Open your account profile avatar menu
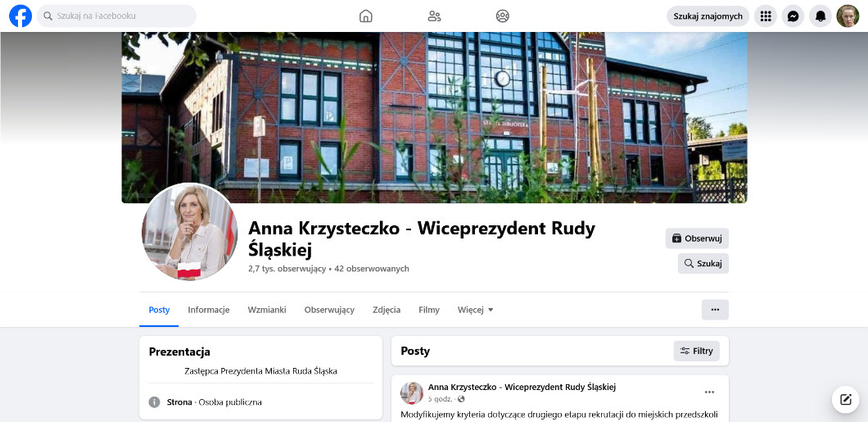The width and height of the screenshot is (868, 422). click(x=848, y=16)
